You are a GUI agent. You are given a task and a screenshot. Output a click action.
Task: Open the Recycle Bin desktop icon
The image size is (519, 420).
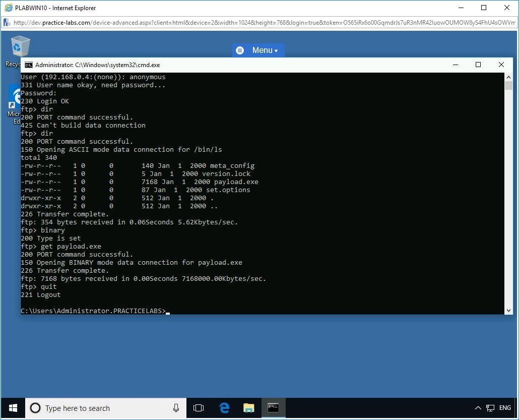19,47
